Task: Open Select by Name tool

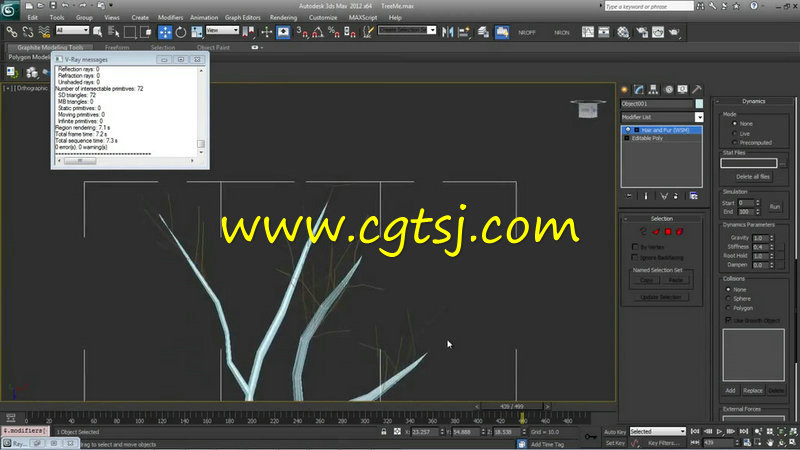Action: coord(114,32)
